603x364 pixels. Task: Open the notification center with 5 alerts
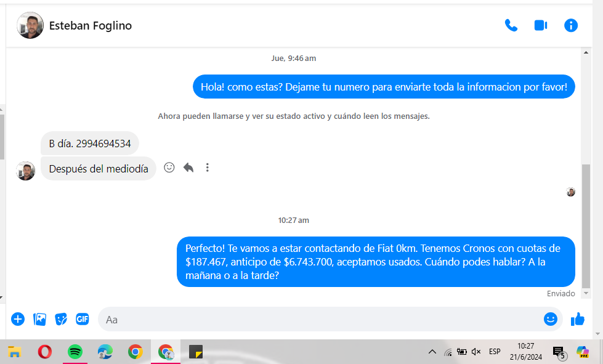tap(559, 352)
